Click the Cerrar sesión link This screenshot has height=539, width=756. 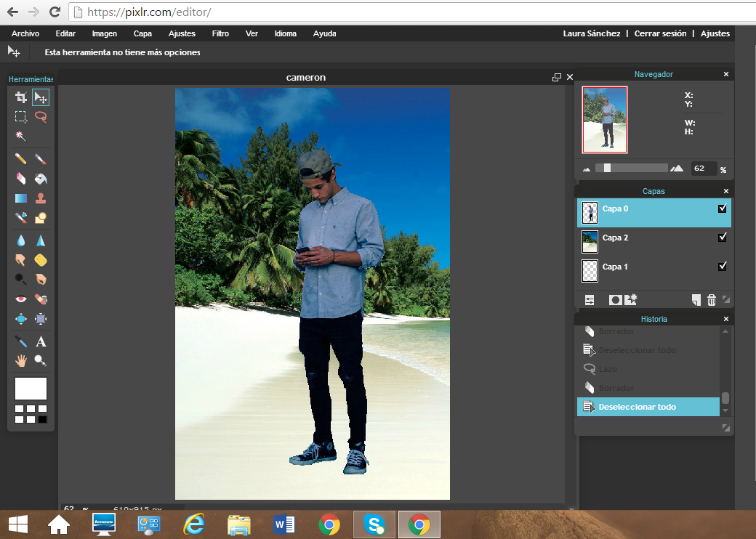(x=660, y=33)
